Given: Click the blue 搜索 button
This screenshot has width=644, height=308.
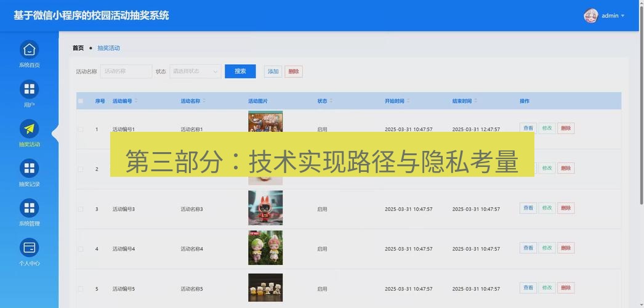Looking at the screenshot, I should coord(240,71).
